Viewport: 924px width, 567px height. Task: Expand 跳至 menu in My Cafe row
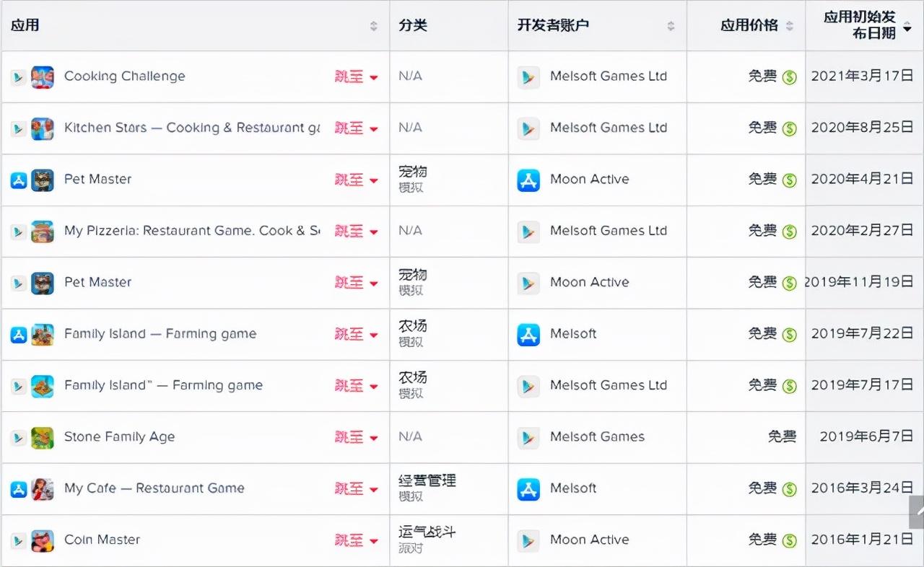[x=357, y=489]
